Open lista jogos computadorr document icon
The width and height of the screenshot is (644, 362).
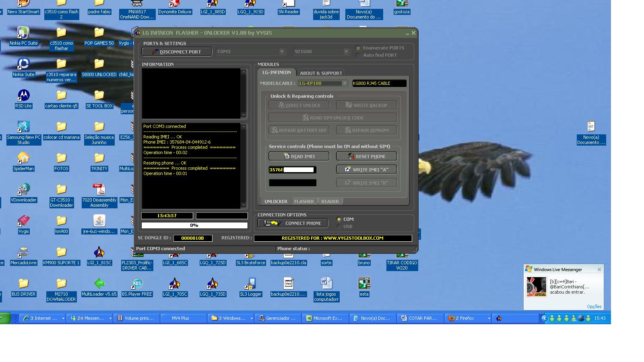point(326,284)
